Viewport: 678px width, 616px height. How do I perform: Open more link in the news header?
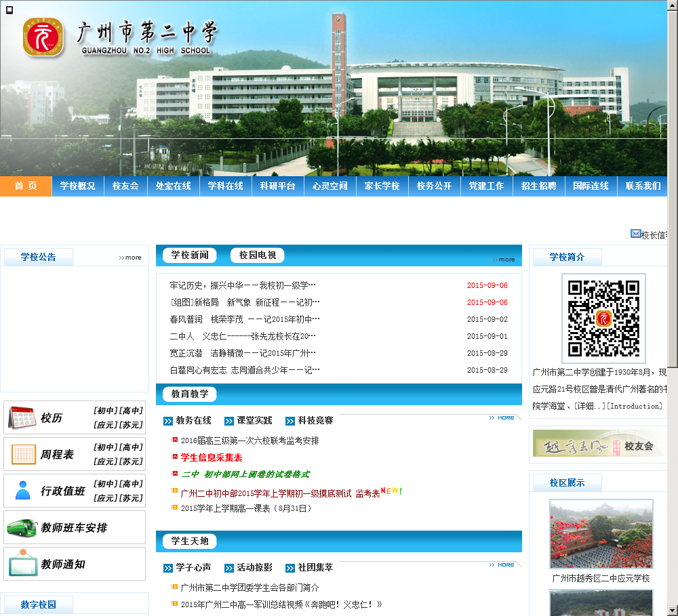(x=504, y=260)
